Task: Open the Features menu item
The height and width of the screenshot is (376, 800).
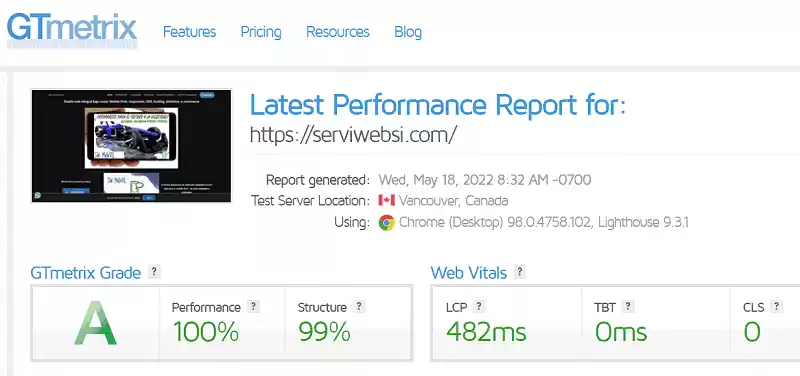Action: (190, 32)
